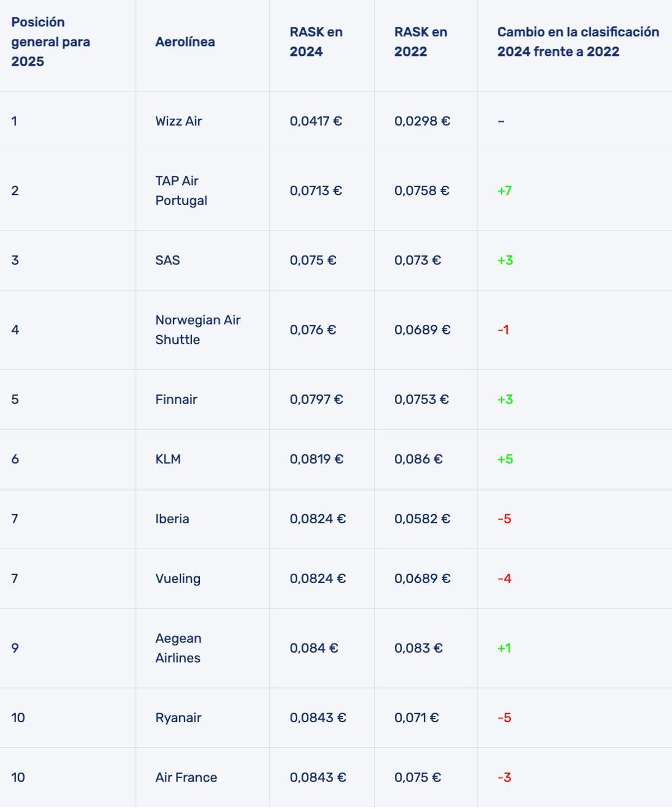Image resolution: width=672 pixels, height=809 pixels.
Task: Select Norwegian Air Shuttle cell
Action: click(x=198, y=329)
